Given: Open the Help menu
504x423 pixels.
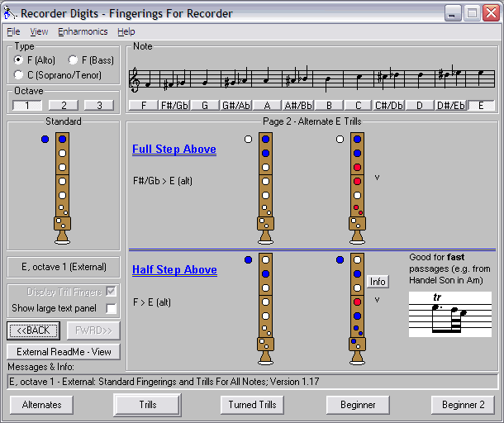Looking at the screenshot, I should pyautogui.click(x=126, y=31).
